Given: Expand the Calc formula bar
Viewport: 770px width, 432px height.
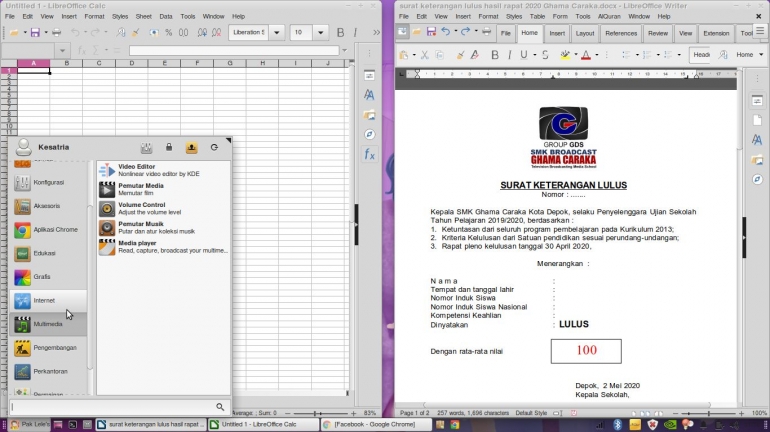Looking at the screenshot, I should coord(345,50).
